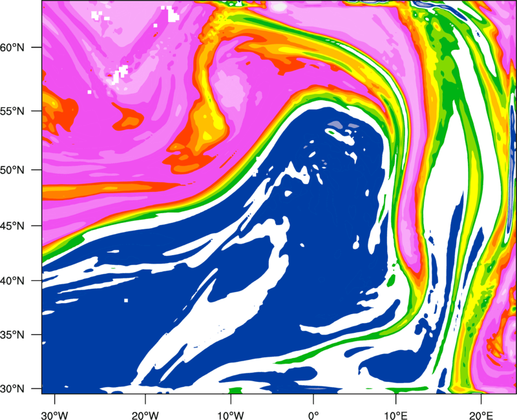Click the 10°E longitude label
The width and height of the screenshot is (517, 420).
pos(396,415)
